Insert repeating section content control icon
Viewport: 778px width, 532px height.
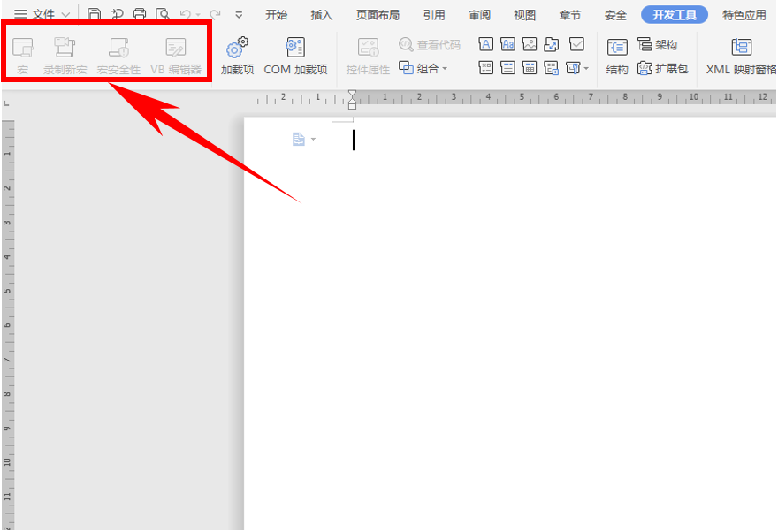click(552, 67)
